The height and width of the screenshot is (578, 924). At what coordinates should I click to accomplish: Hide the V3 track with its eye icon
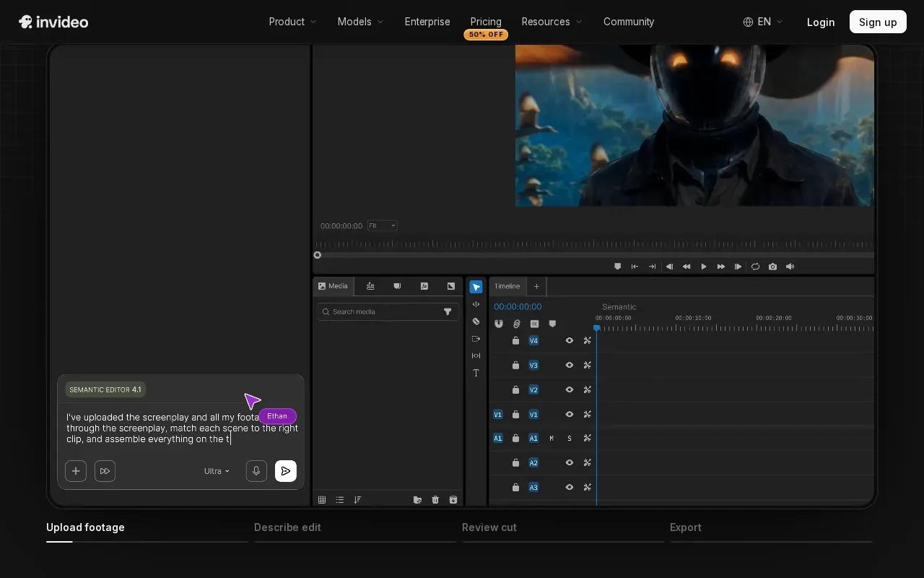pyautogui.click(x=570, y=365)
